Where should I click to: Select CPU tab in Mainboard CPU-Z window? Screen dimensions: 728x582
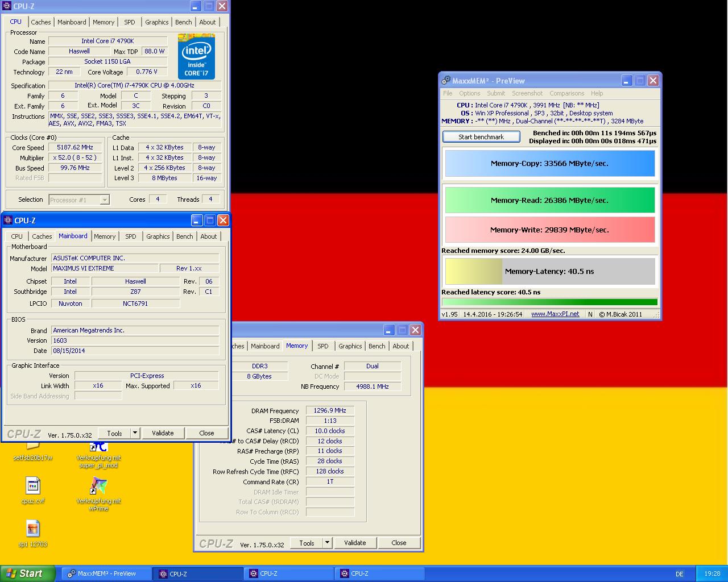point(17,236)
